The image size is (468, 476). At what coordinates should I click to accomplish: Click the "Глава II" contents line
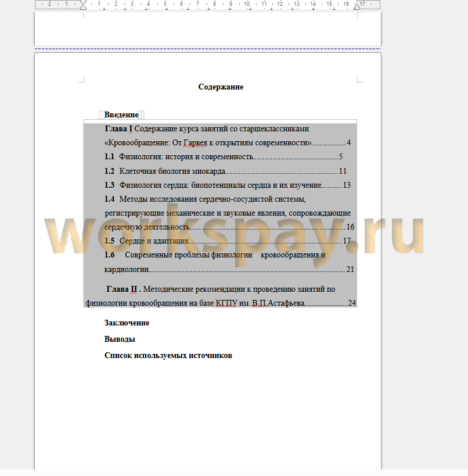(x=221, y=289)
